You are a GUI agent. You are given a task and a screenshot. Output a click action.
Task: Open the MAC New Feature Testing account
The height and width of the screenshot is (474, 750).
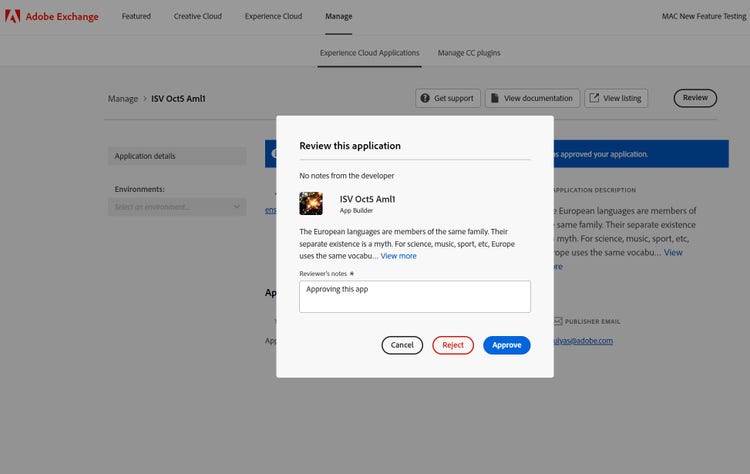(703, 16)
